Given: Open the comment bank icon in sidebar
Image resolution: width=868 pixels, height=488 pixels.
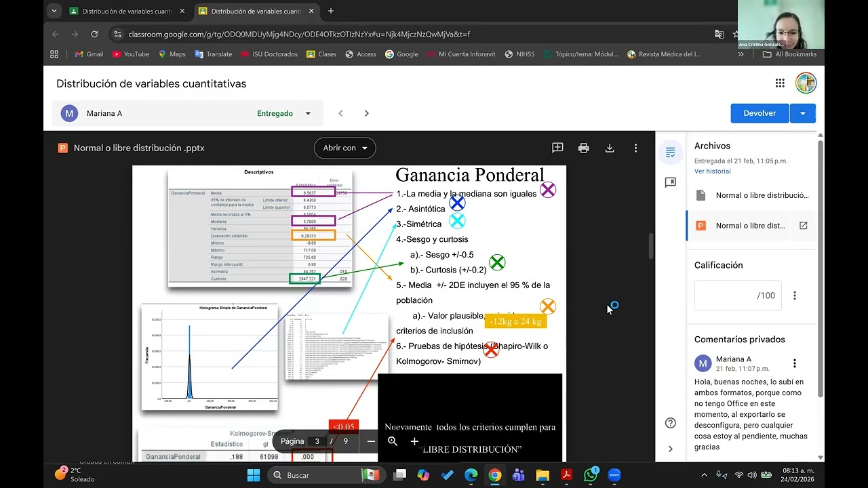Looking at the screenshot, I should pos(671,182).
